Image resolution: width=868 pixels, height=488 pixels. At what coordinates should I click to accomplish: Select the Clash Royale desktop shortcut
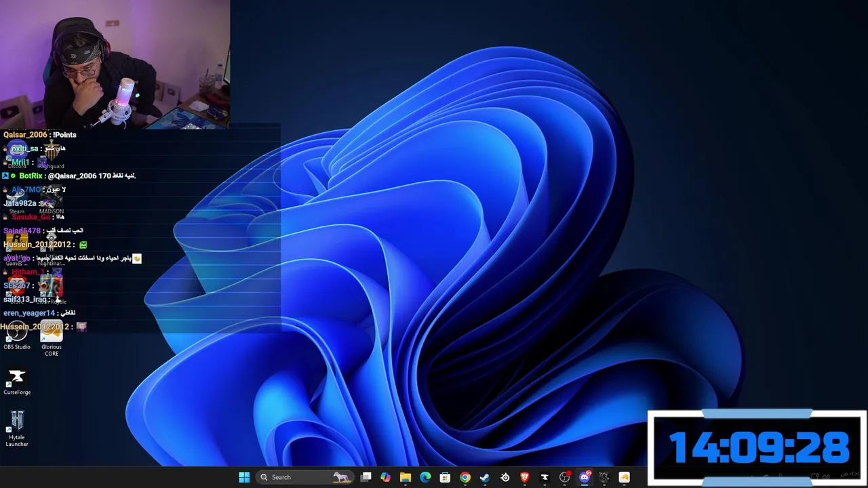tap(52, 289)
